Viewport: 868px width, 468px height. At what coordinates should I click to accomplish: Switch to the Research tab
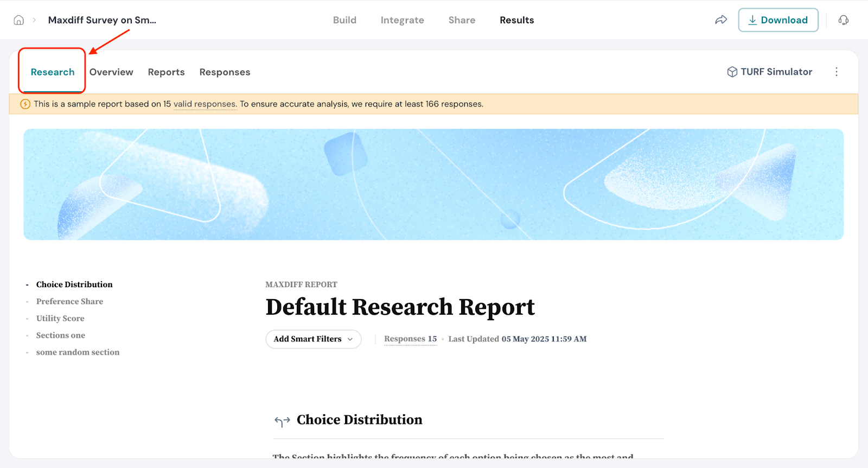point(53,72)
